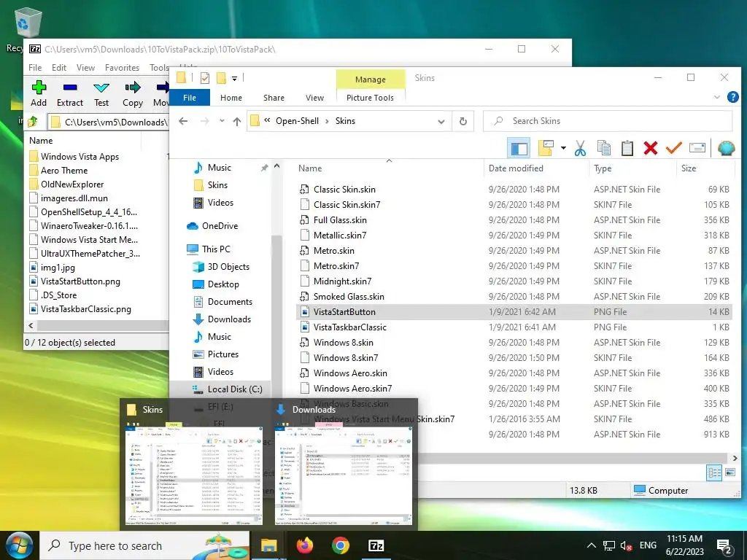The image size is (747, 560).
Task: Open 3D Objects in the navigation pane
Action: [228, 267]
